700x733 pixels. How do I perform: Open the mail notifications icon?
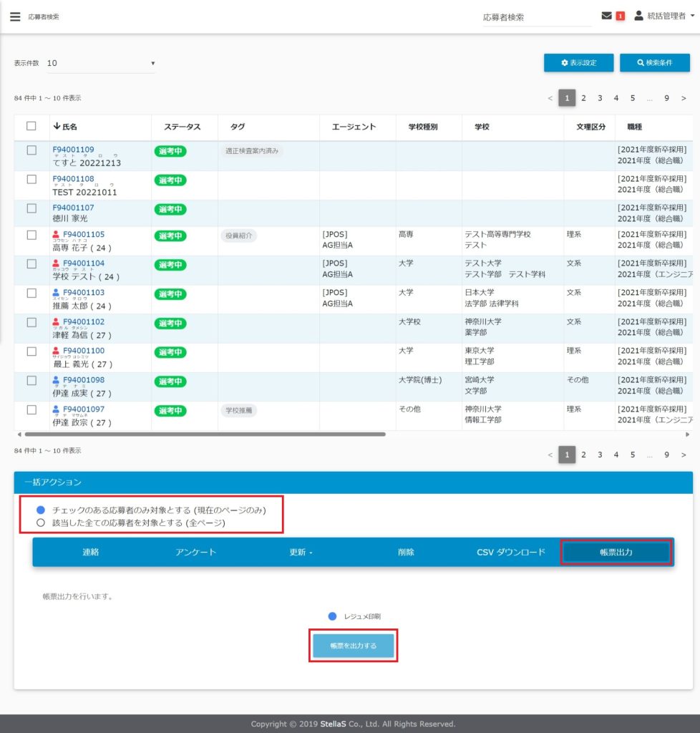pyautogui.click(x=607, y=16)
